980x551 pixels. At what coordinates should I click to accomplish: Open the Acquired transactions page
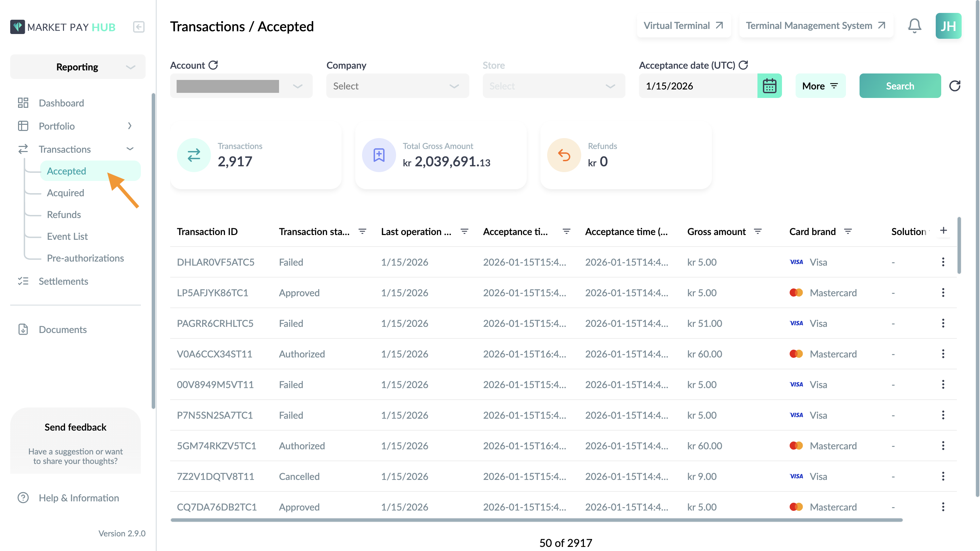[x=65, y=193]
